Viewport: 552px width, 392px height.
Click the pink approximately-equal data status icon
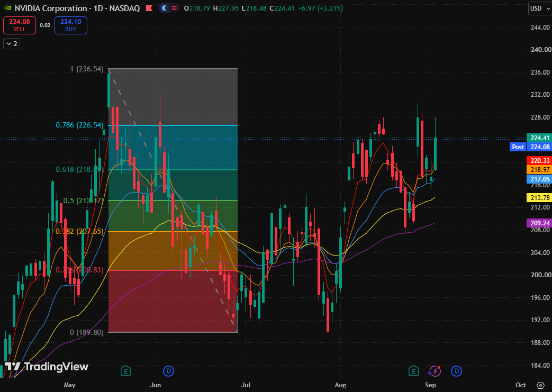point(174,8)
